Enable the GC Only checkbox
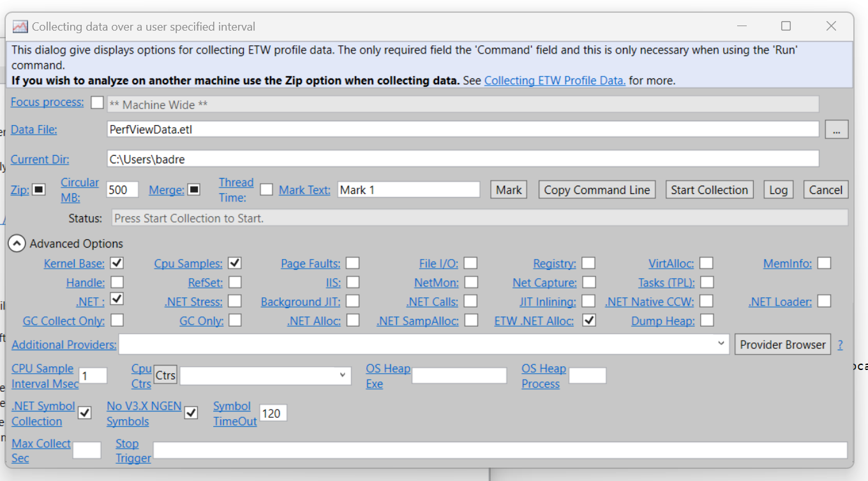This screenshot has height=481, width=868. pos(235,320)
